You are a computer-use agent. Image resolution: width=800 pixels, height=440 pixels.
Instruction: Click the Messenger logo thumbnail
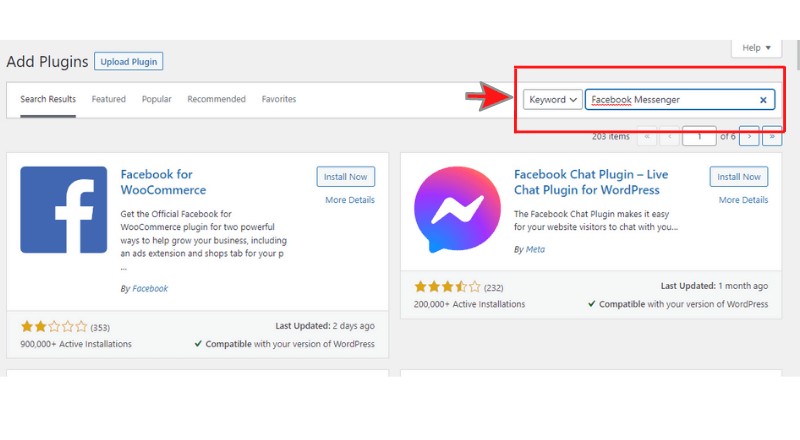[457, 210]
